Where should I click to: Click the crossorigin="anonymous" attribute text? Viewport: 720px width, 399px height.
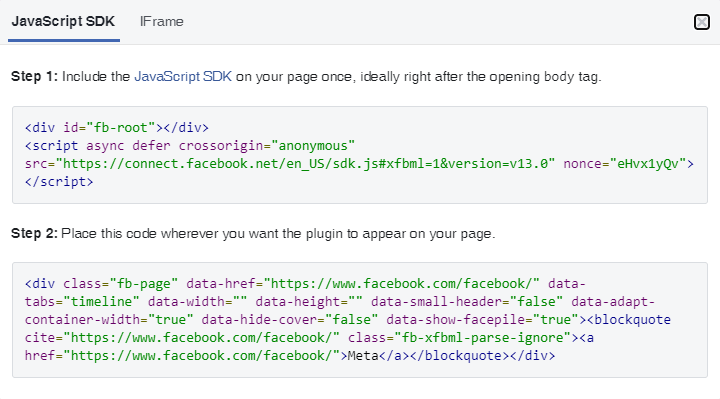(x=266, y=146)
